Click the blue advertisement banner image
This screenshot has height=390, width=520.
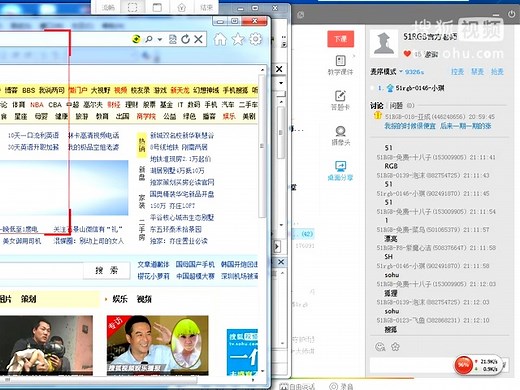242,352
